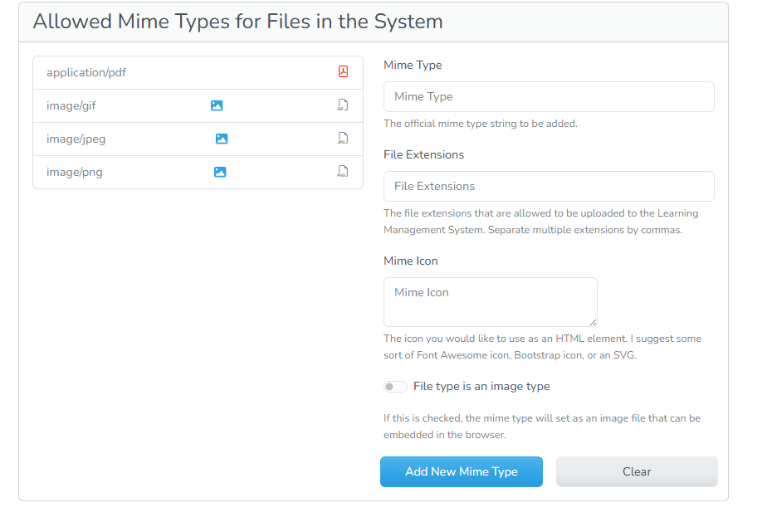Enable the image type toggle switch
This screenshot has width=767, height=532.
pyautogui.click(x=395, y=387)
